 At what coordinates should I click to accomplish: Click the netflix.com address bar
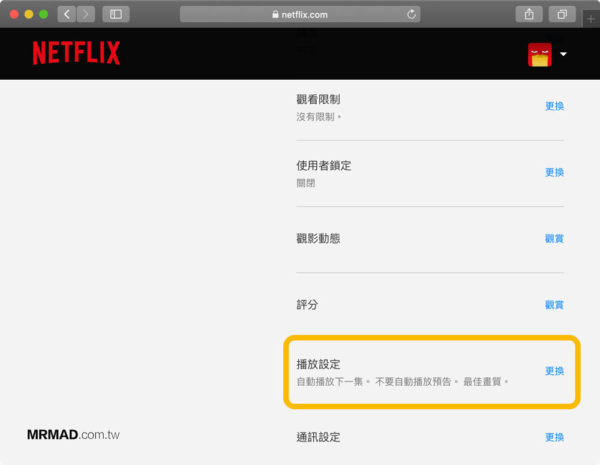300,15
